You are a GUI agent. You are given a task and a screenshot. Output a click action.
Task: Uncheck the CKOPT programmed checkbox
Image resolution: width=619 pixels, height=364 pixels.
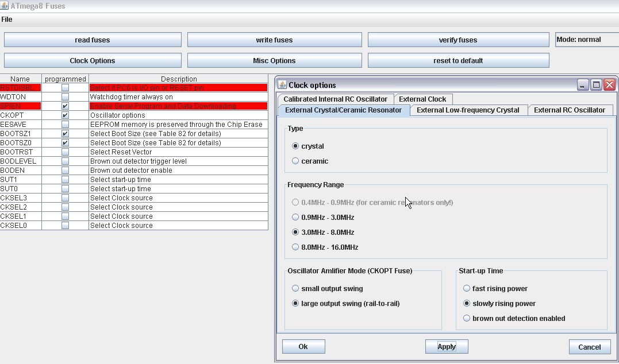(x=65, y=115)
